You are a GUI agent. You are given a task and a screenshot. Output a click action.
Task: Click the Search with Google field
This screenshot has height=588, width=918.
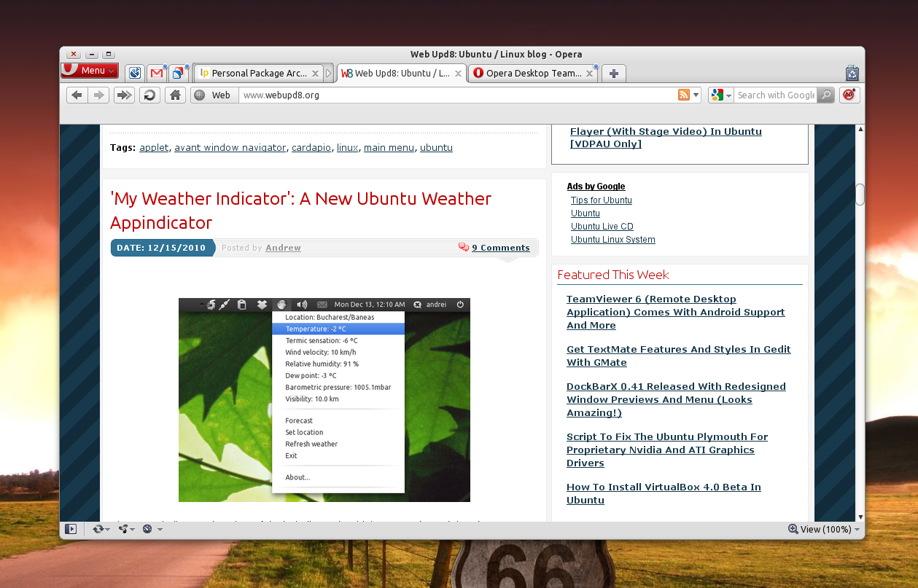pos(775,95)
